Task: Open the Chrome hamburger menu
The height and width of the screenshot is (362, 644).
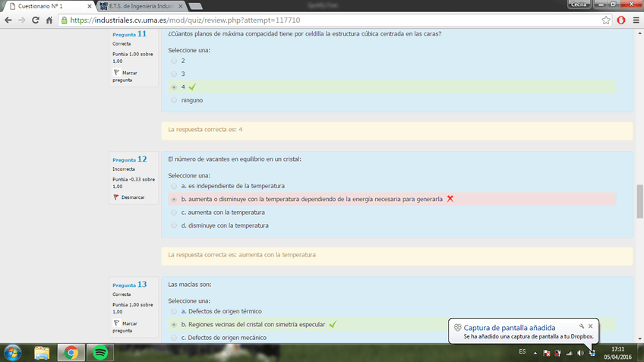Action: (x=635, y=20)
